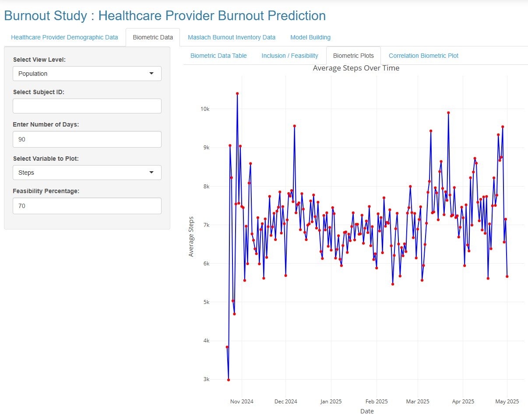Click the Average Steps Over Time chart title
Viewport: 528px width, 420px height.
tap(356, 68)
